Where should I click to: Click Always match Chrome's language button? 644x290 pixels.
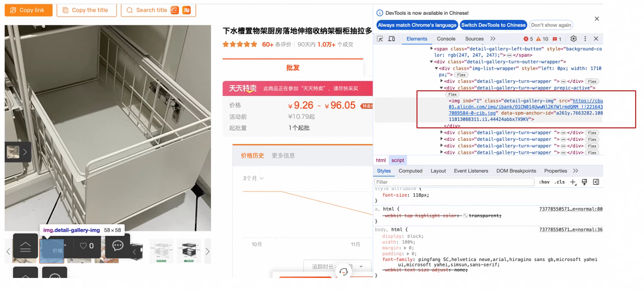coord(417,25)
